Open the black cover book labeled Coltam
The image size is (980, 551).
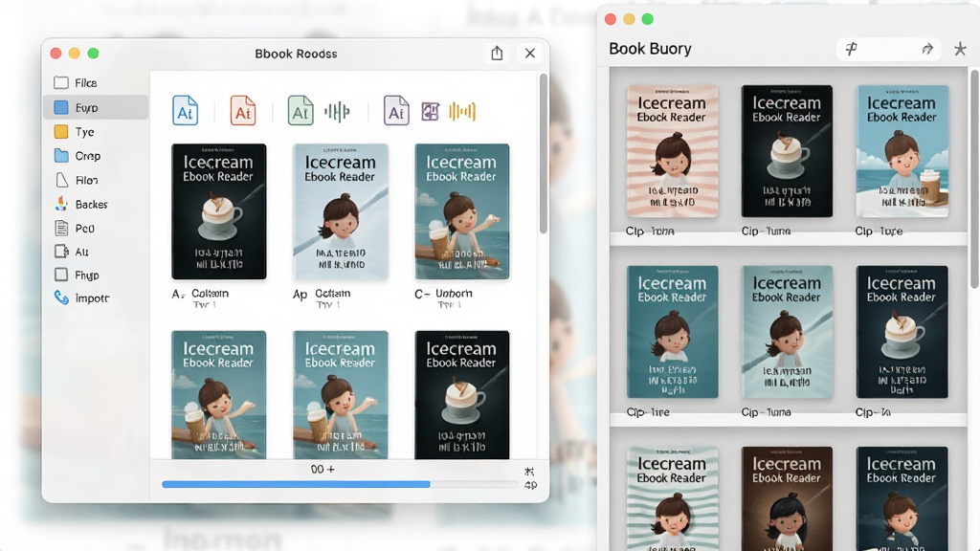point(219,211)
